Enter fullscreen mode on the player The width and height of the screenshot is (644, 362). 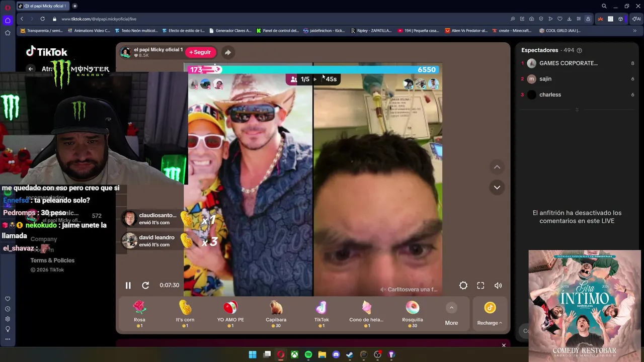point(480,285)
